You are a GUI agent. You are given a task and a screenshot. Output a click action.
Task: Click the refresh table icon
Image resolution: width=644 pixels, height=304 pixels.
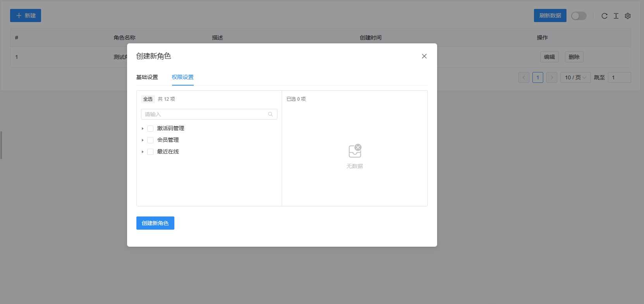[x=604, y=16]
